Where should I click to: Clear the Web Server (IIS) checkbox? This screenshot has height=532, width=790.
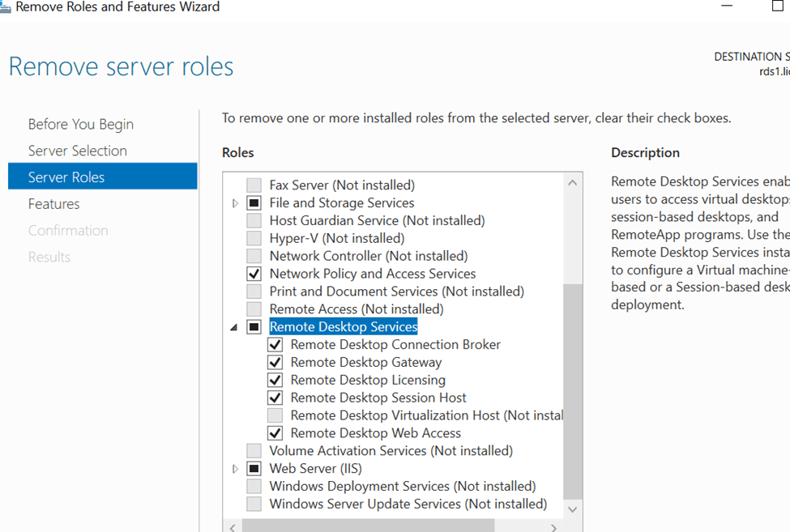click(x=254, y=469)
